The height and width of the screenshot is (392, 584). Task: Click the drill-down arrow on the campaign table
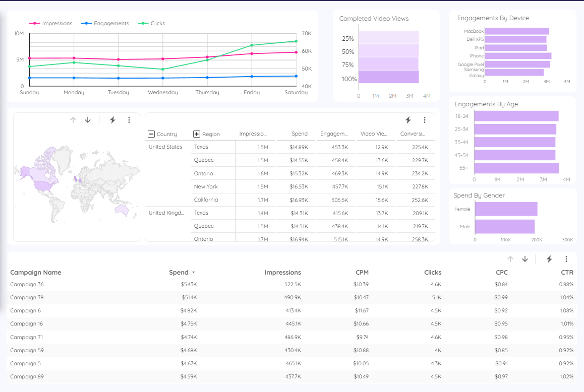pos(524,258)
